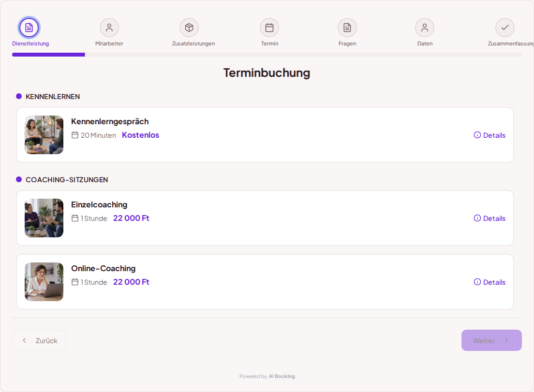Click the 22 000 Ft price of Einzelcoaching
The height and width of the screenshot is (392, 534).
point(131,218)
